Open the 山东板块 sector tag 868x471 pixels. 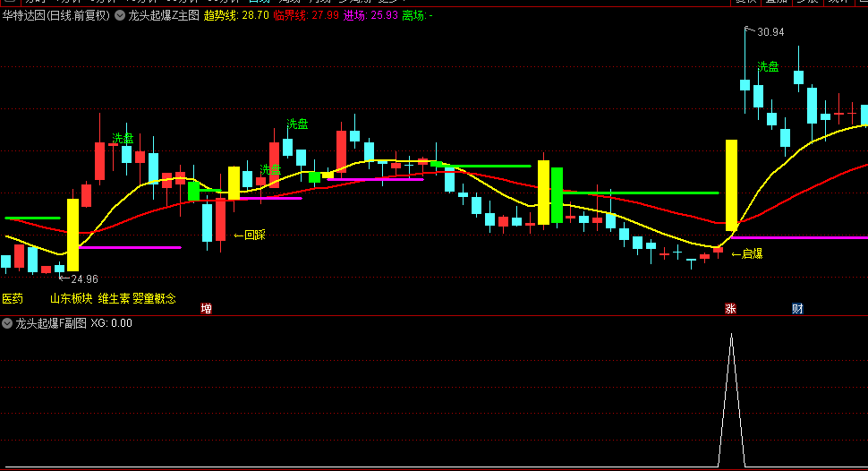click(72, 299)
